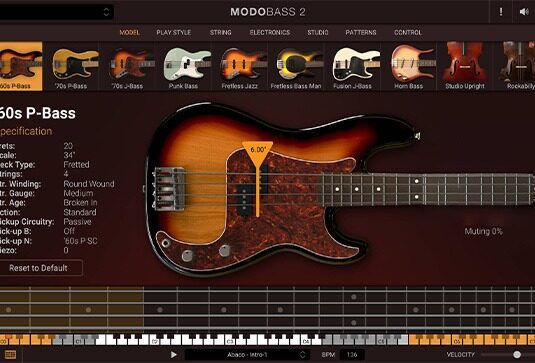This screenshot has width=535, height=363.
Task: Pick the Fretless Bass Man model
Action: pos(296,66)
